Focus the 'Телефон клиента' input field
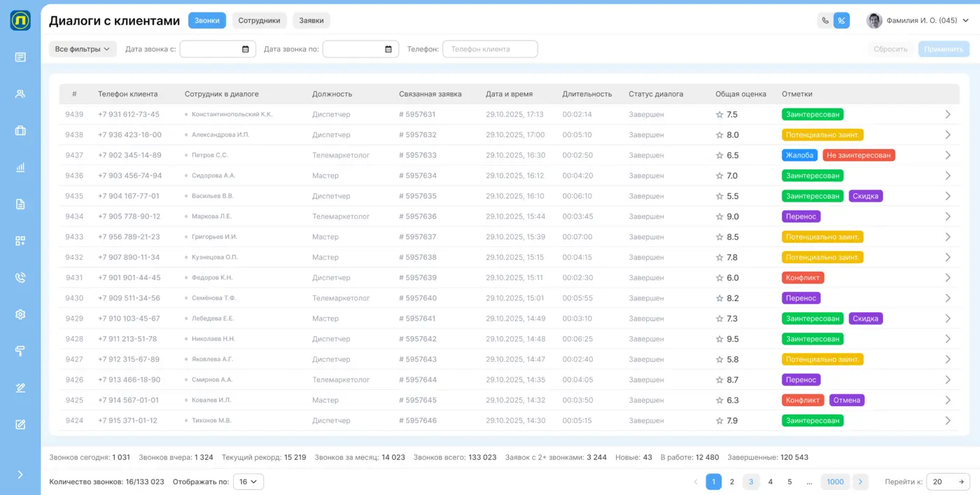The width and height of the screenshot is (980, 495). 490,49
